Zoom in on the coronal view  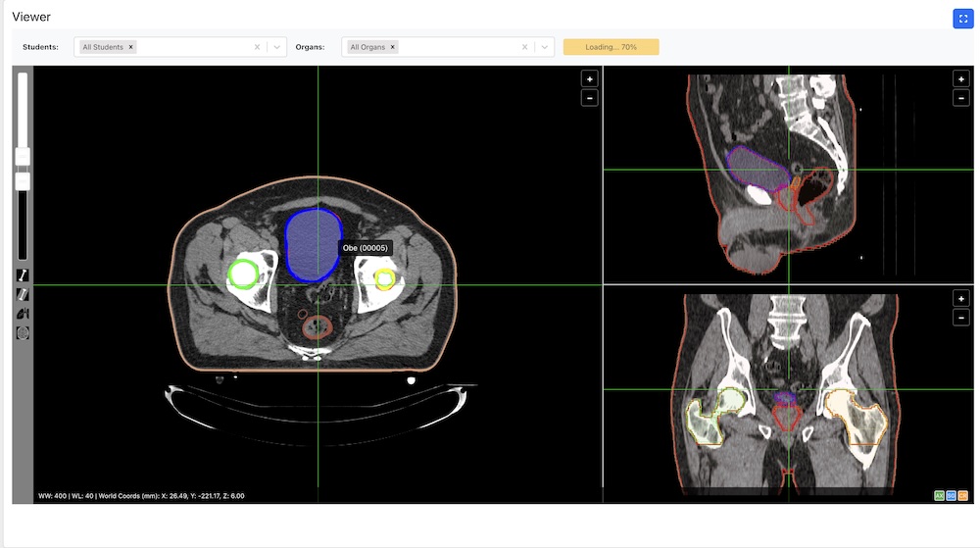pos(960,299)
